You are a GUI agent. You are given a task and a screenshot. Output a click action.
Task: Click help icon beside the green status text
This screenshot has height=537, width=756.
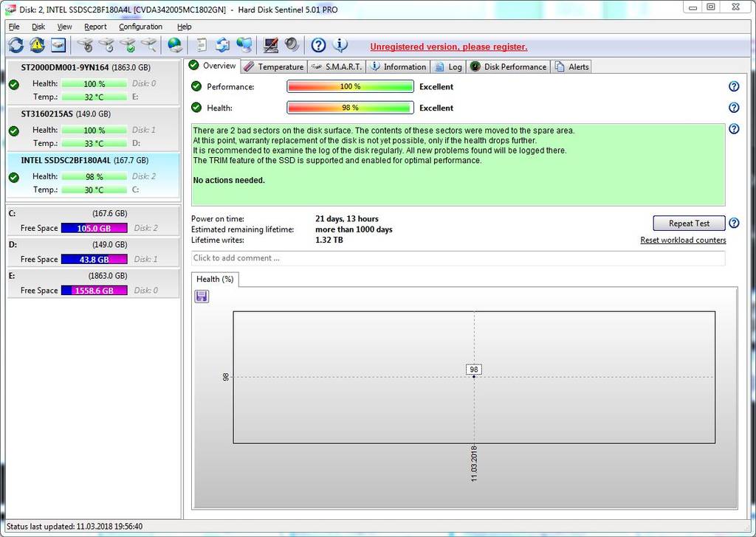(734, 128)
